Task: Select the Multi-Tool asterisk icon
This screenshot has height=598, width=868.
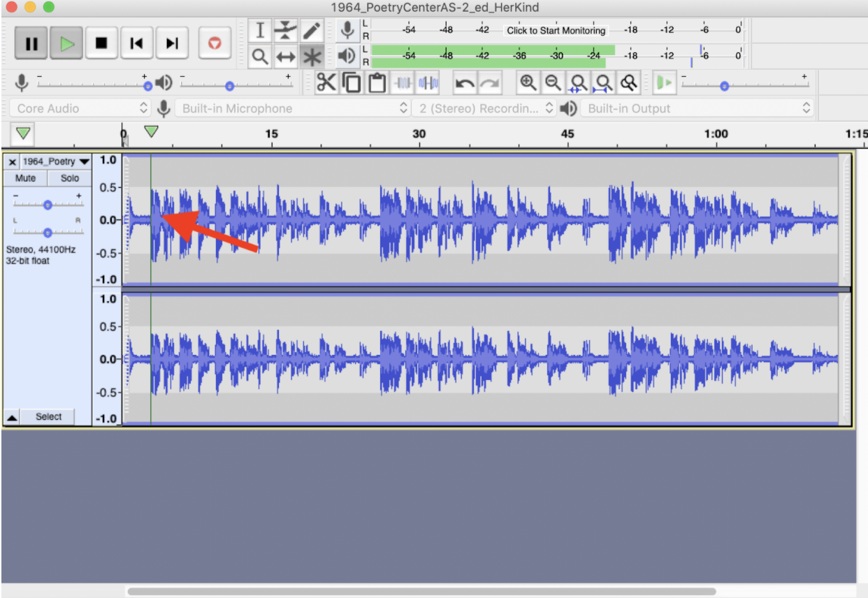Action: click(312, 57)
